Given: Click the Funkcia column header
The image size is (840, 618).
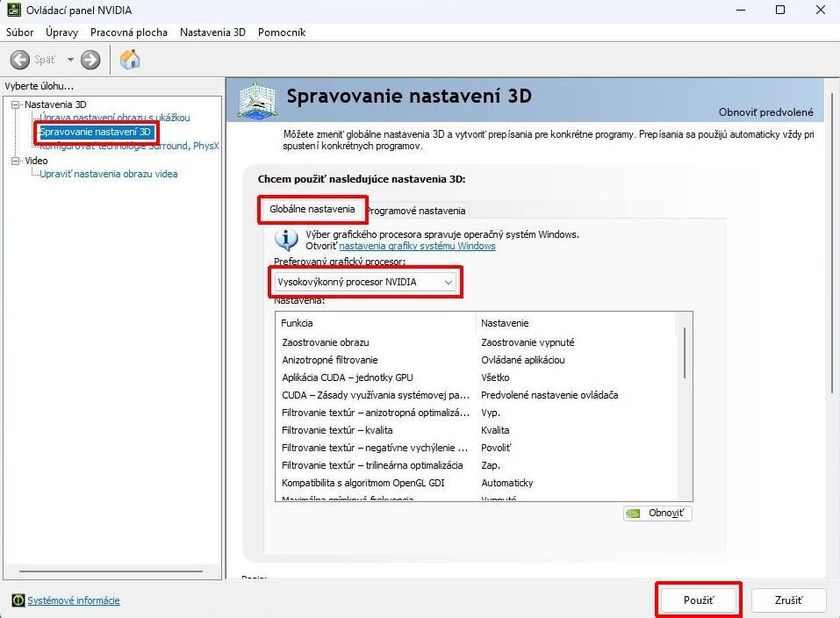Looking at the screenshot, I should [x=376, y=323].
